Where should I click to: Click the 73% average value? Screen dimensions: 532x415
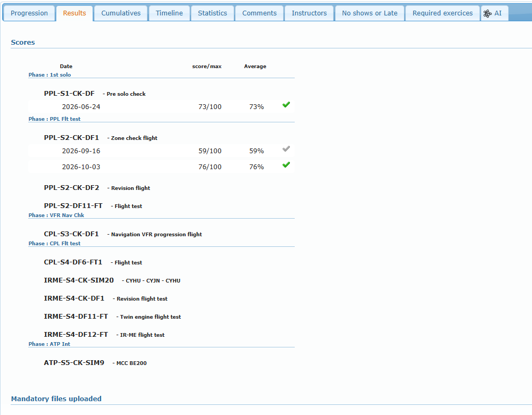(x=256, y=106)
